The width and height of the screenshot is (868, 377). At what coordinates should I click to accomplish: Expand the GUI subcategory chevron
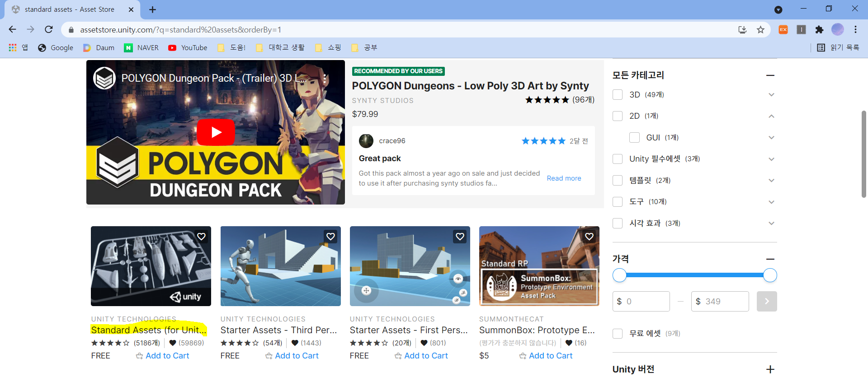click(x=771, y=137)
